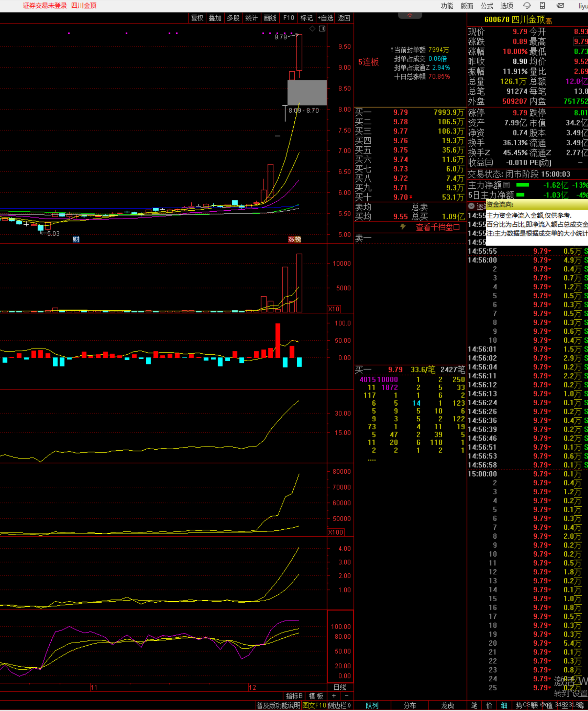The width and height of the screenshot is (588, 711).
Task: Switch to the 龙虎 tab
Action: coord(448,705)
